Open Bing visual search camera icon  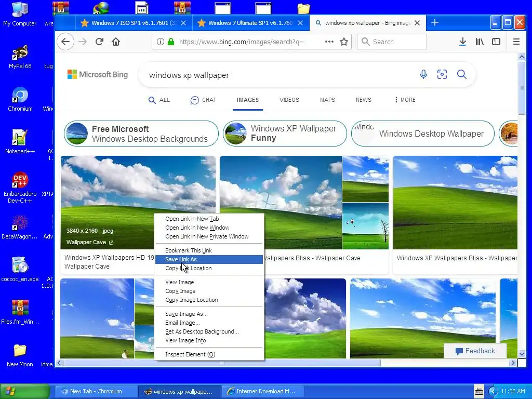coord(442,74)
